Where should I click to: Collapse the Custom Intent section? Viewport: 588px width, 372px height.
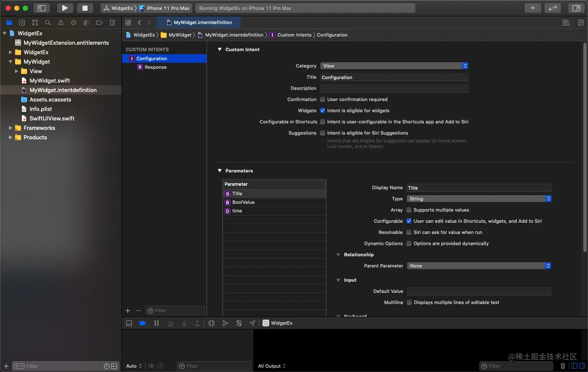[219, 49]
